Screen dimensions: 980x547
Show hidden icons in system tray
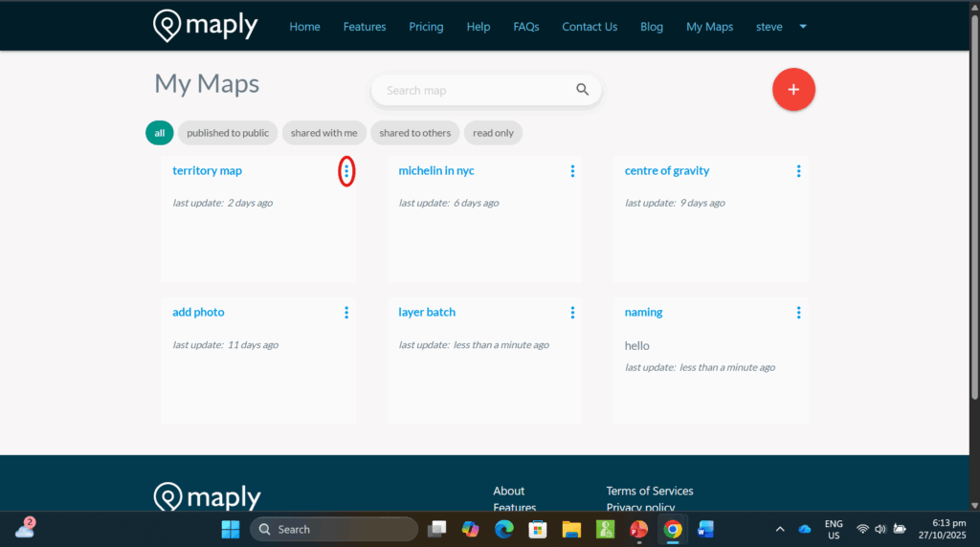(779, 529)
